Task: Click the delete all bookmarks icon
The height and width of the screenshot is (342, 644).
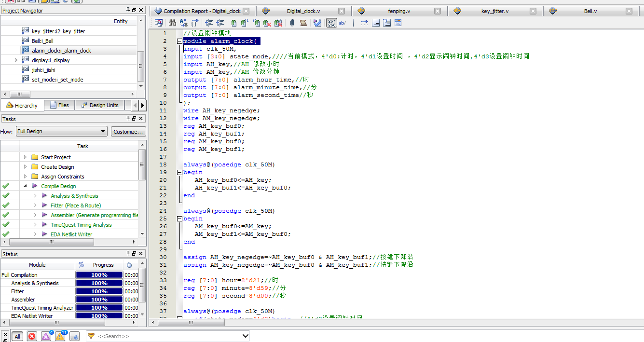Action: coord(278,23)
